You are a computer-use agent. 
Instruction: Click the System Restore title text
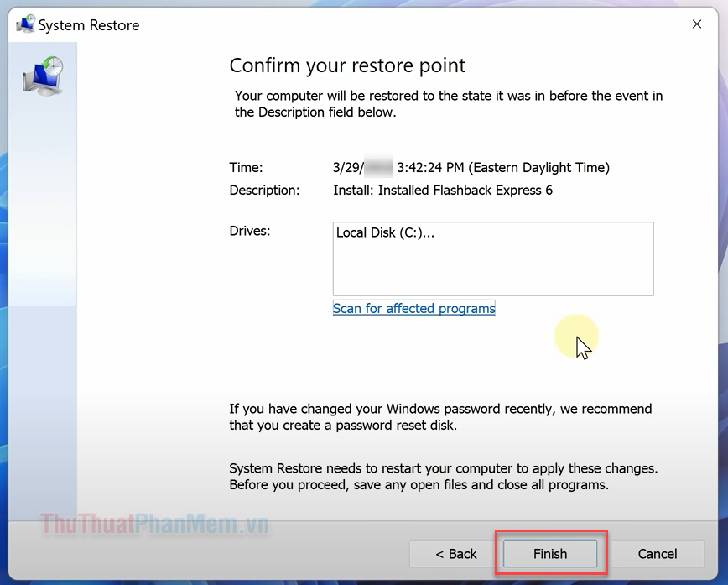(x=92, y=25)
